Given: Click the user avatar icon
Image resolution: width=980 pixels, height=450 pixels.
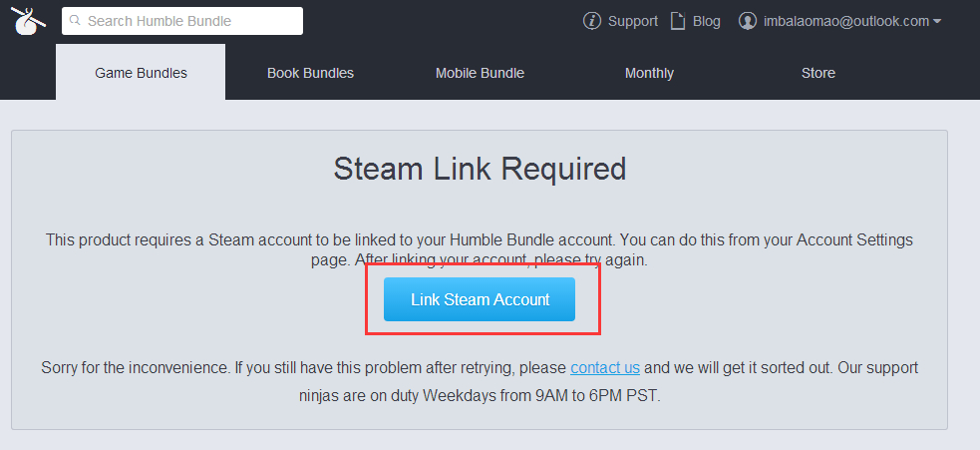Looking at the screenshot, I should (748, 21).
